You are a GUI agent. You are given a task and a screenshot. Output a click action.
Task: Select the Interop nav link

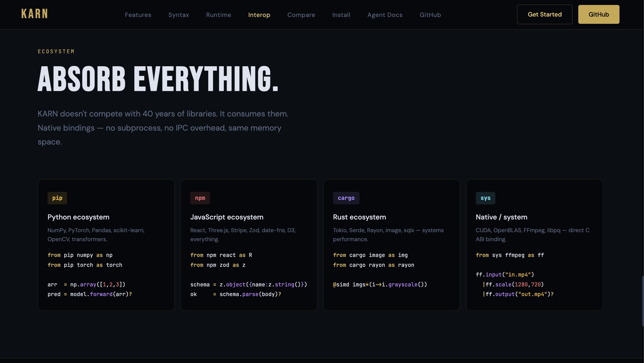point(259,15)
